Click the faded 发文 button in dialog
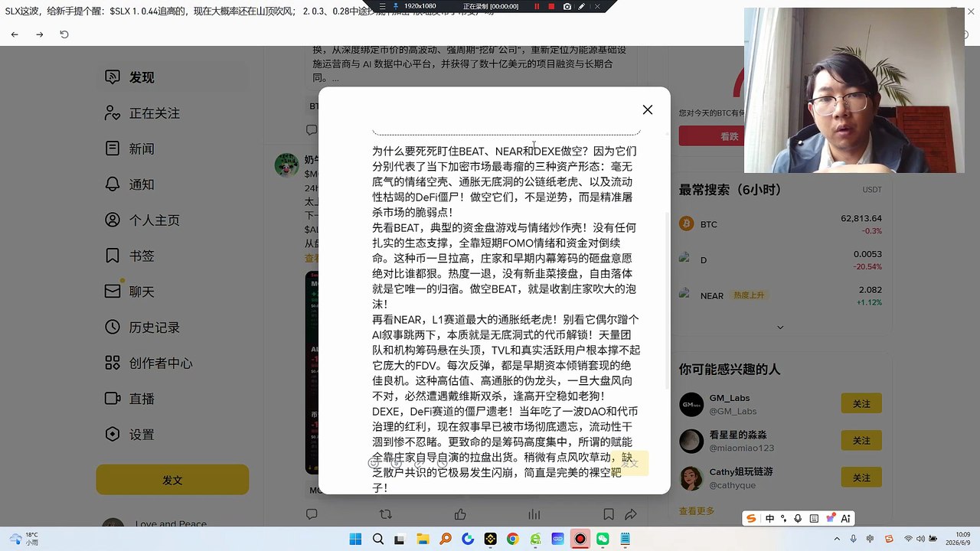Image resolution: width=980 pixels, height=551 pixels. point(630,463)
